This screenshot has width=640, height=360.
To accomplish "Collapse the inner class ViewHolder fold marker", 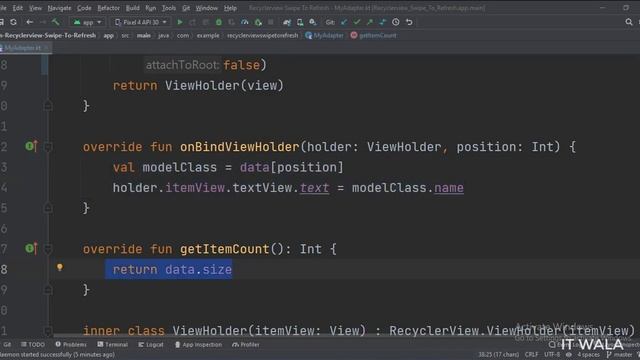I will (x=48, y=331).
